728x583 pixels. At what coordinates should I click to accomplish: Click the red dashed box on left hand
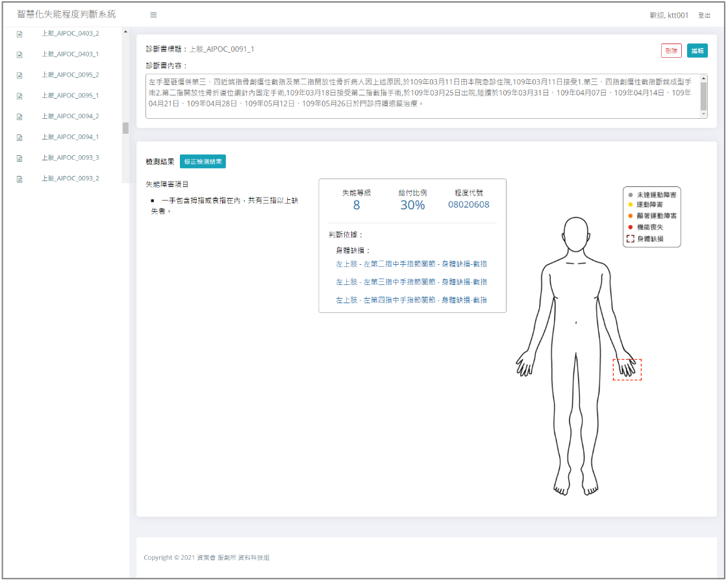click(627, 369)
